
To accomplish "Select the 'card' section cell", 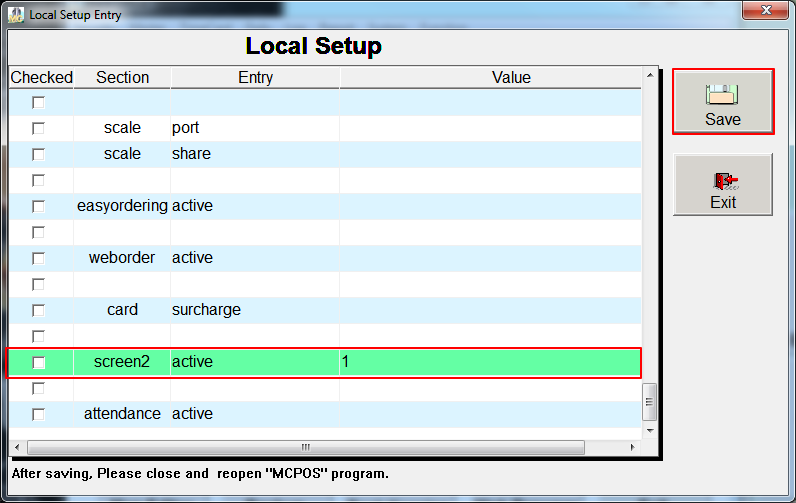I will click(122, 310).
